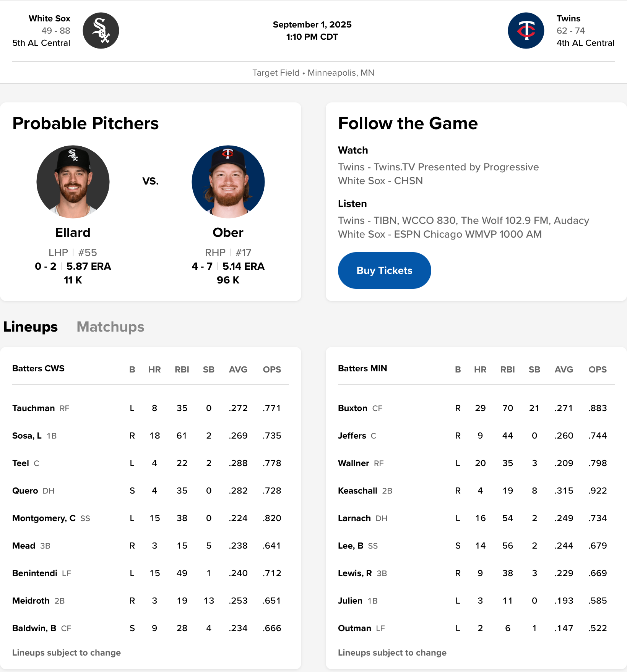
Task: Open Baldwin, B player link
Action: coord(34,628)
